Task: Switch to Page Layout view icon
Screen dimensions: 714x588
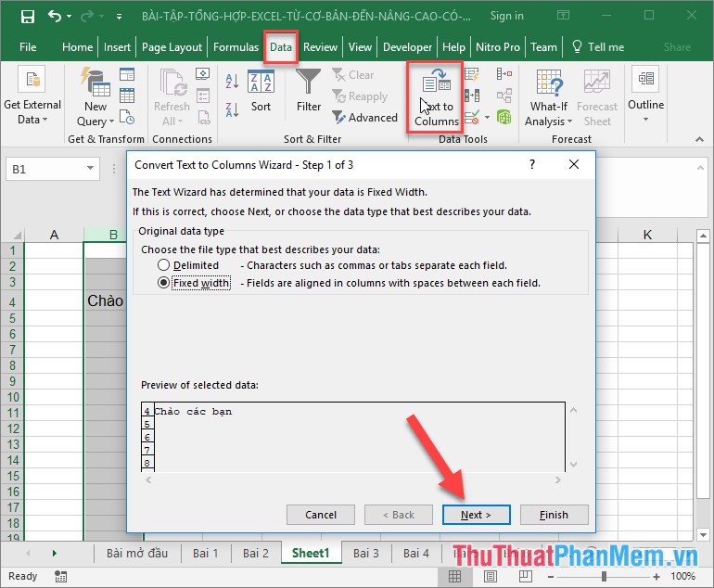Action: pyautogui.click(x=491, y=577)
